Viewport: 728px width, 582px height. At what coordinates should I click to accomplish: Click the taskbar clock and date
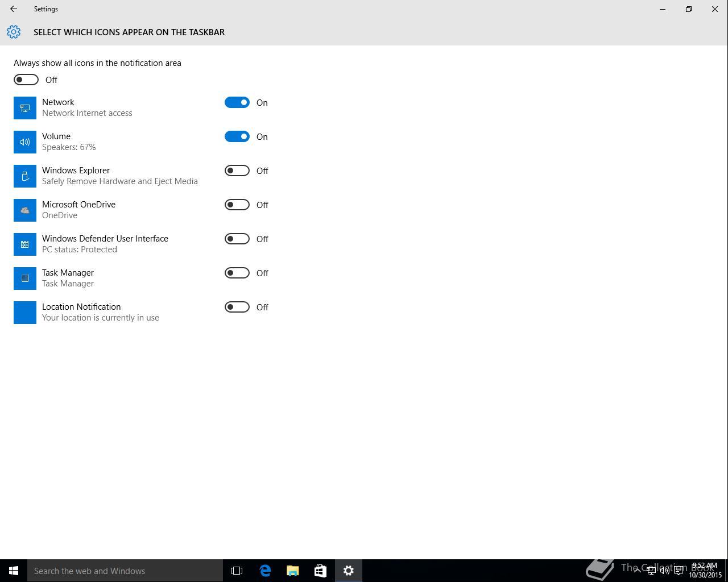tap(705, 571)
